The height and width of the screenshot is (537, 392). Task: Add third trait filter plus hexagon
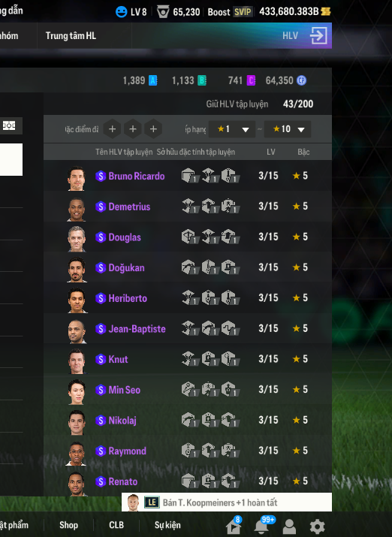point(153,129)
